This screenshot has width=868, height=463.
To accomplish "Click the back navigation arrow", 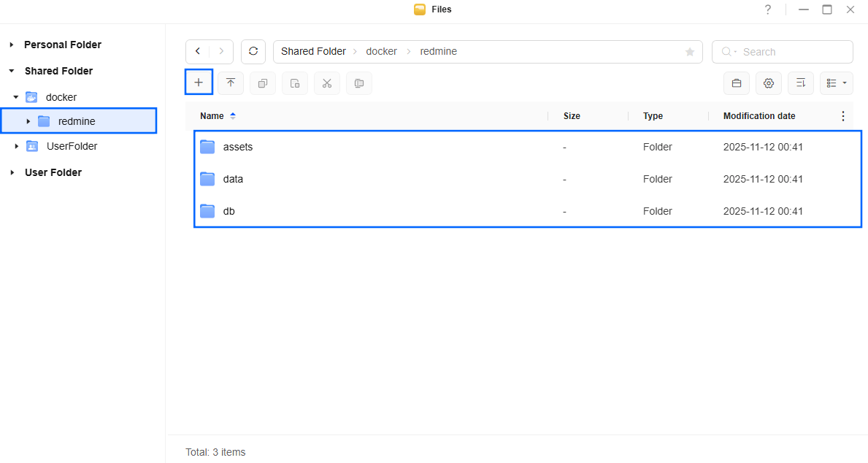I will pyautogui.click(x=197, y=51).
